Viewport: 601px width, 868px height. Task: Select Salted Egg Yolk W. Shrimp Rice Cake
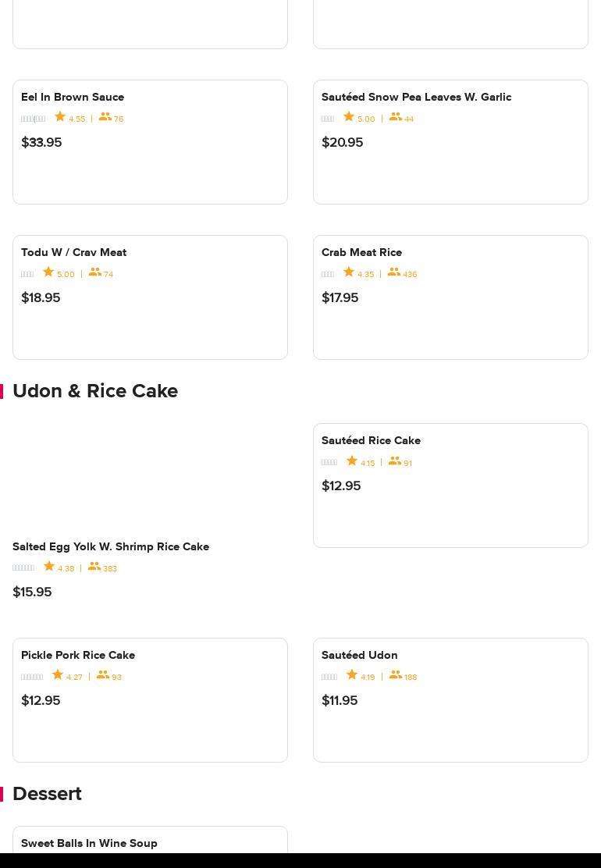111,546
